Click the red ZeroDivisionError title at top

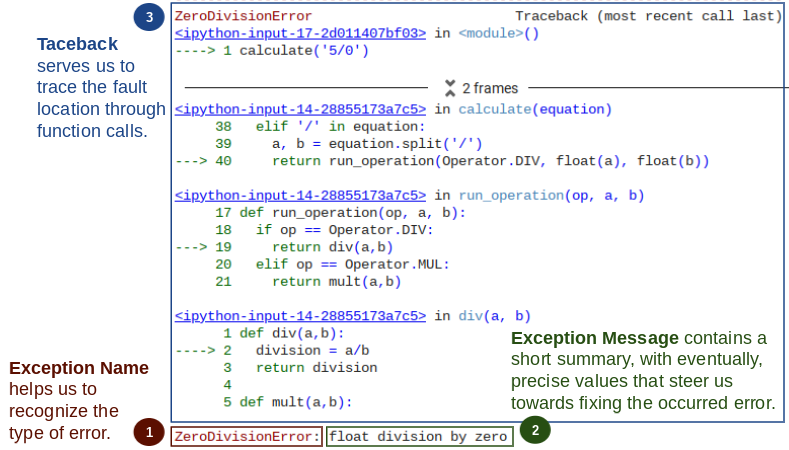(243, 16)
